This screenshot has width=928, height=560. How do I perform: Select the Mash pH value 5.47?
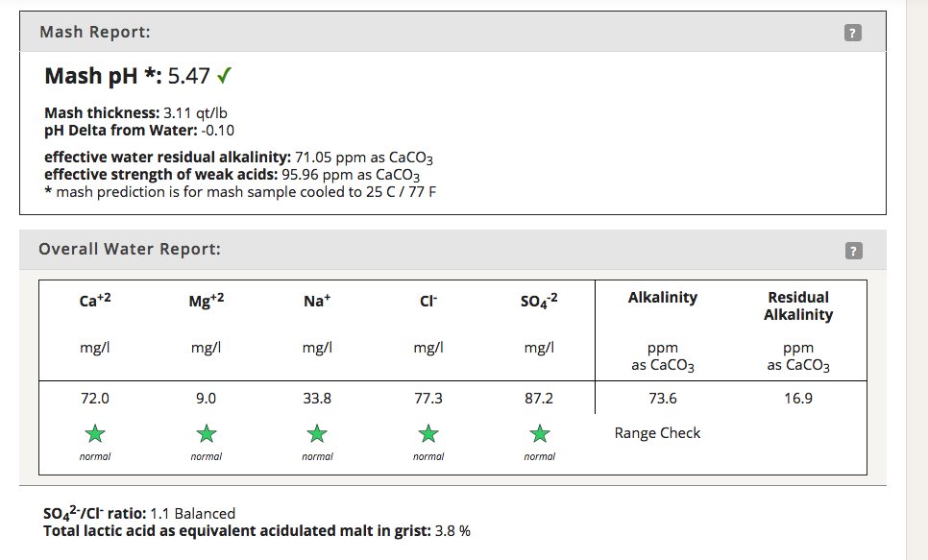pyautogui.click(x=188, y=77)
